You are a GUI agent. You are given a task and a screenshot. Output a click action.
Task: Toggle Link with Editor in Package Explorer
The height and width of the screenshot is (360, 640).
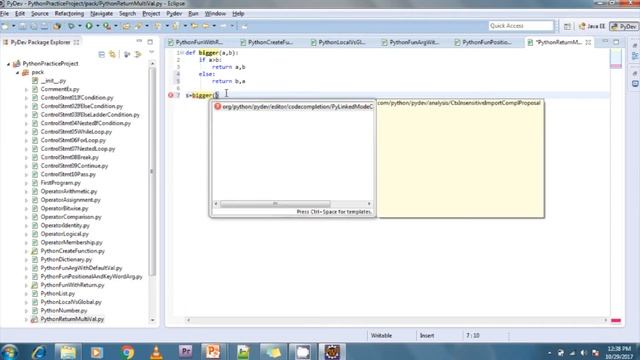click(x=112, y=54)
